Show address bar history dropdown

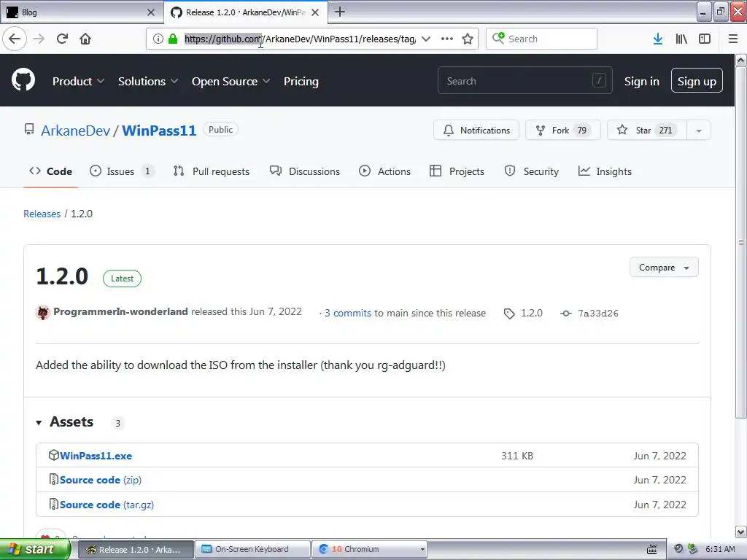click(426, 39)
